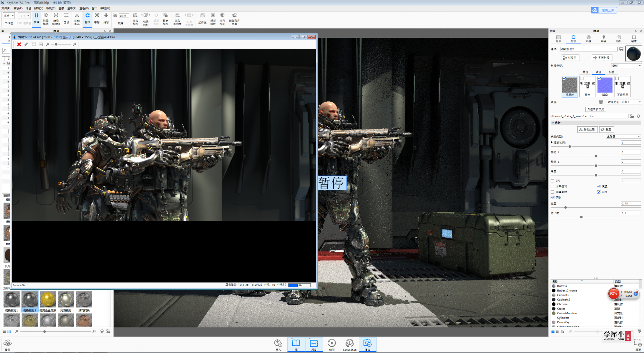Adjust the 对比度 contrast slider

581,217
